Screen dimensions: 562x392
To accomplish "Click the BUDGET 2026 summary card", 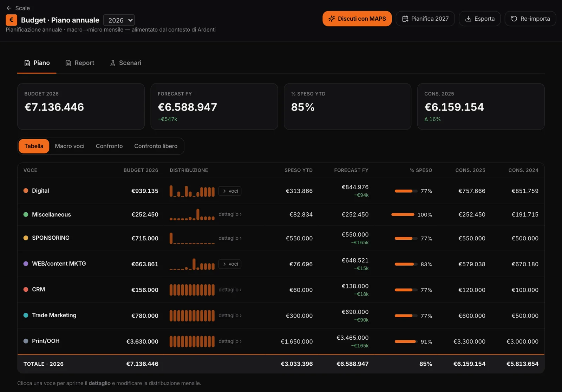I will coord(81,106).
